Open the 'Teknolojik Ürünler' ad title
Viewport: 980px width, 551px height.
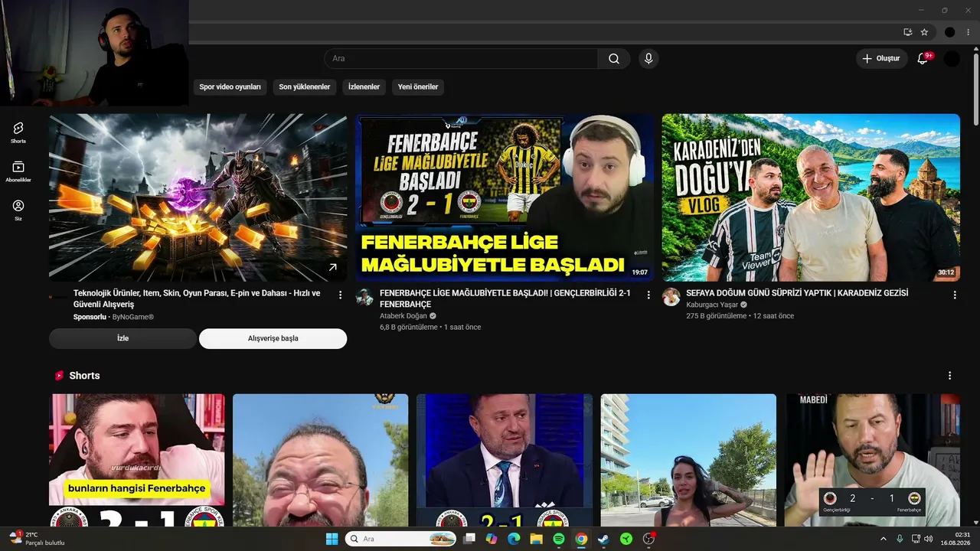coord(197,298)
